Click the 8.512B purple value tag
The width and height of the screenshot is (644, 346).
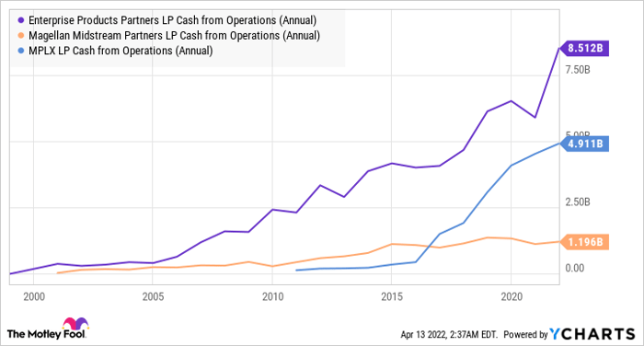583,49
